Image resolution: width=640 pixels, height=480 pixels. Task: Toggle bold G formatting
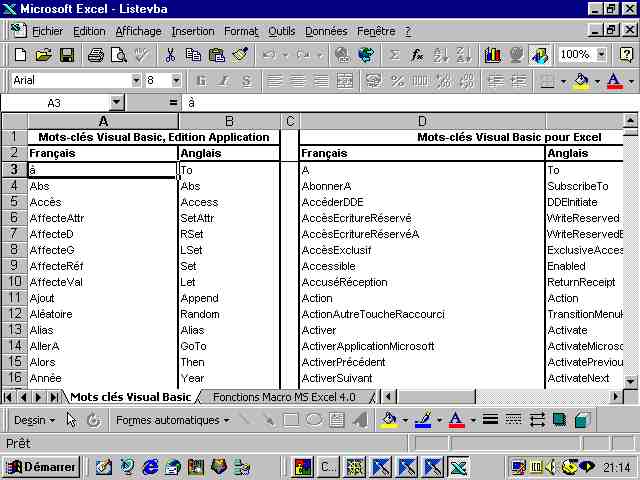point(200,81)
